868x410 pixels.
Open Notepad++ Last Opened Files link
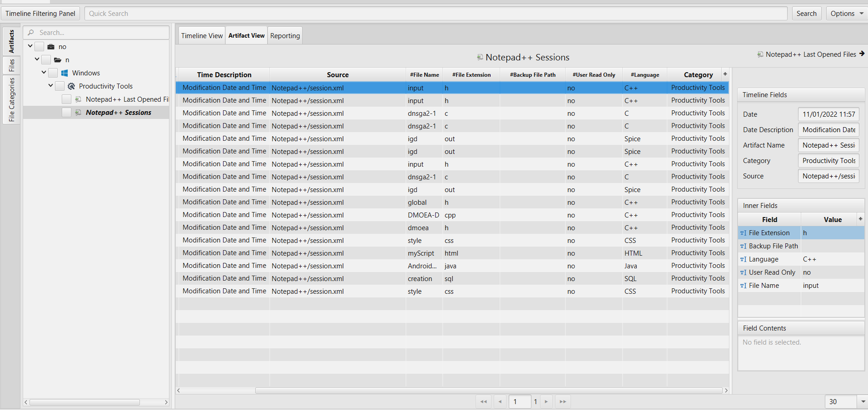[x=811, y=54]
